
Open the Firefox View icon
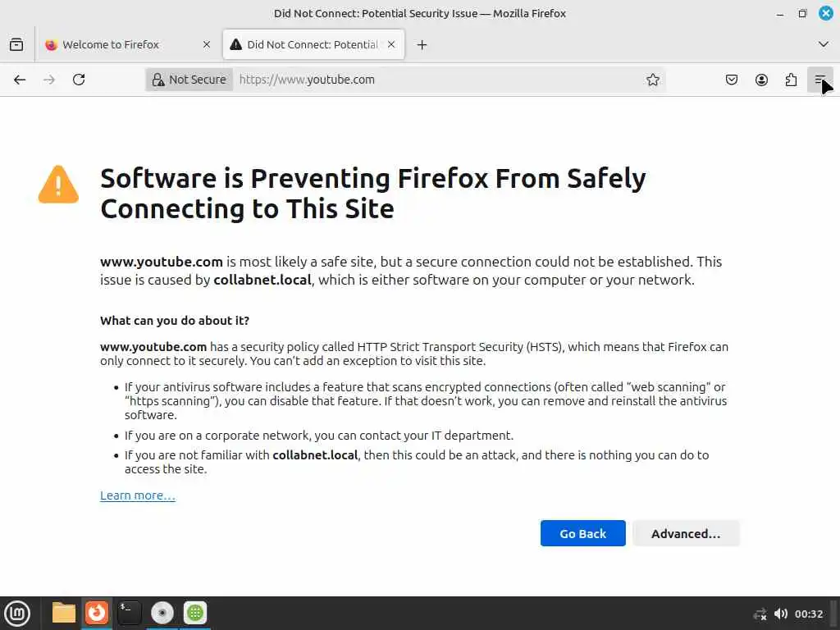coord(16,44)
